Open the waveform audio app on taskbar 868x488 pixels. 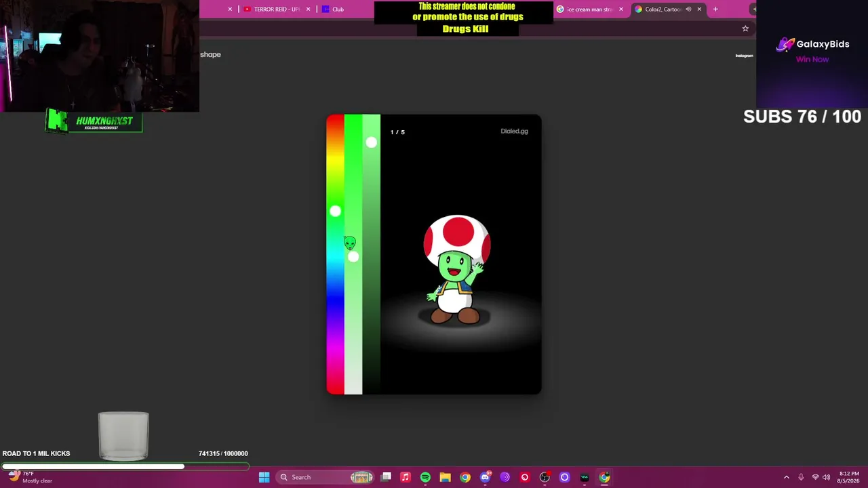point(585,477)
